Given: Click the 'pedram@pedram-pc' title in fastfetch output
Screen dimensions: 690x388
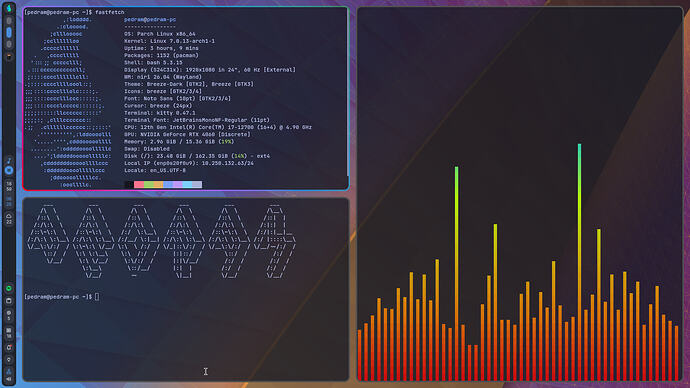Looking at the screenshot, I should (150, 19).
